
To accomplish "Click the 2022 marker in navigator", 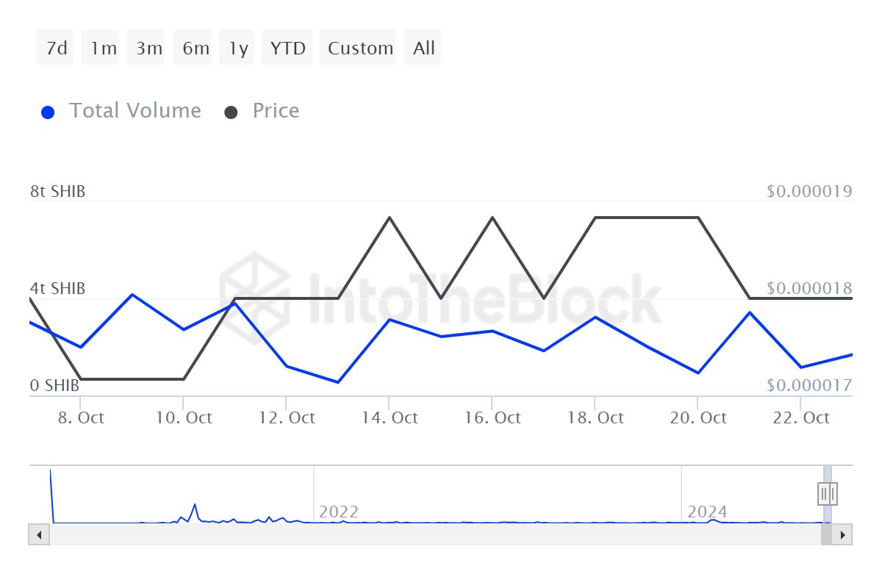I will 338,512.
